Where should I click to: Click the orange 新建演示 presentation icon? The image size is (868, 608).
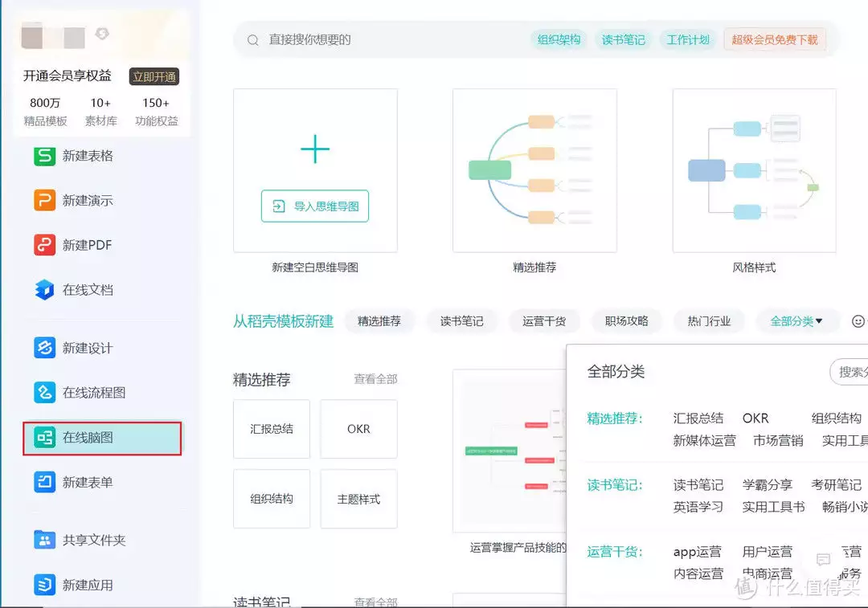tap(44, 200)
